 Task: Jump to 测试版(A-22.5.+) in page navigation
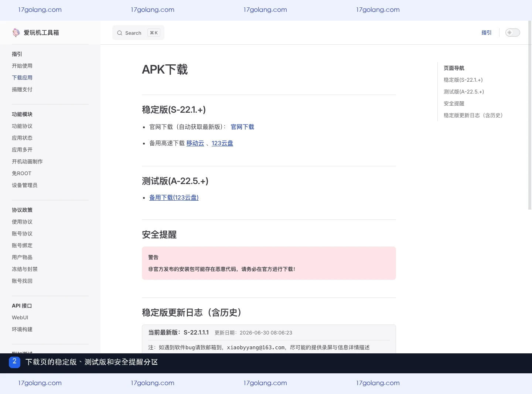tap(464, 92)
